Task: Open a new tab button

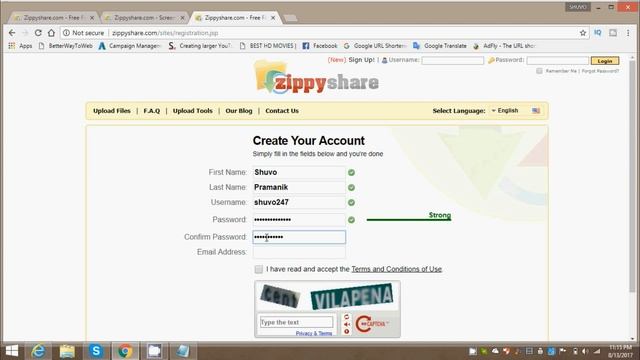Action: [290, 18]
